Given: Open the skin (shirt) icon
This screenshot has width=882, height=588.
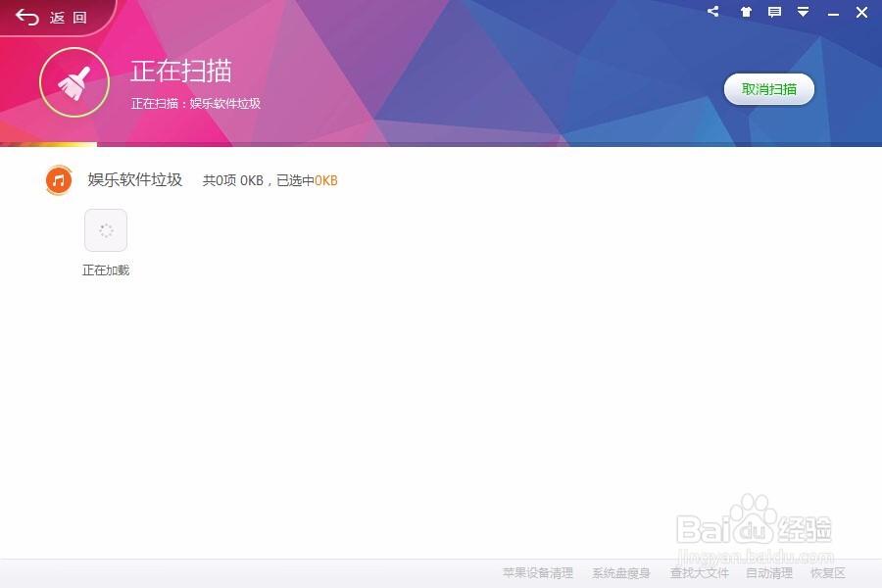Looking at the screenshot, I should point(746,12).
